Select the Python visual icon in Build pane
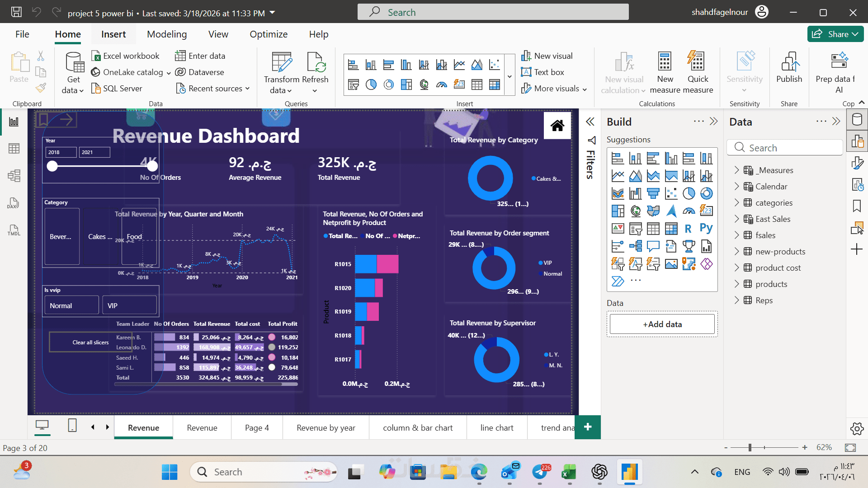This screenshot has width=868, height=488. 706,229
